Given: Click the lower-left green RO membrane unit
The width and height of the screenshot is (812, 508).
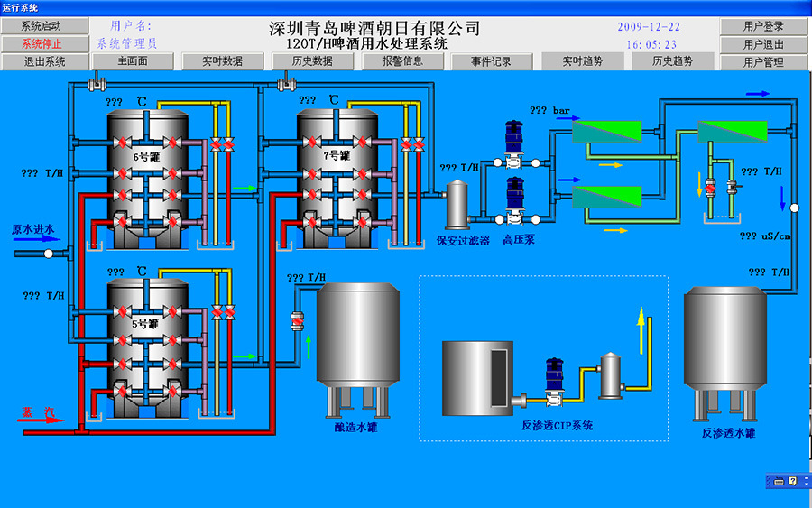Looking at the screenshot, I should pyautogui.click(x=607, y=198).
